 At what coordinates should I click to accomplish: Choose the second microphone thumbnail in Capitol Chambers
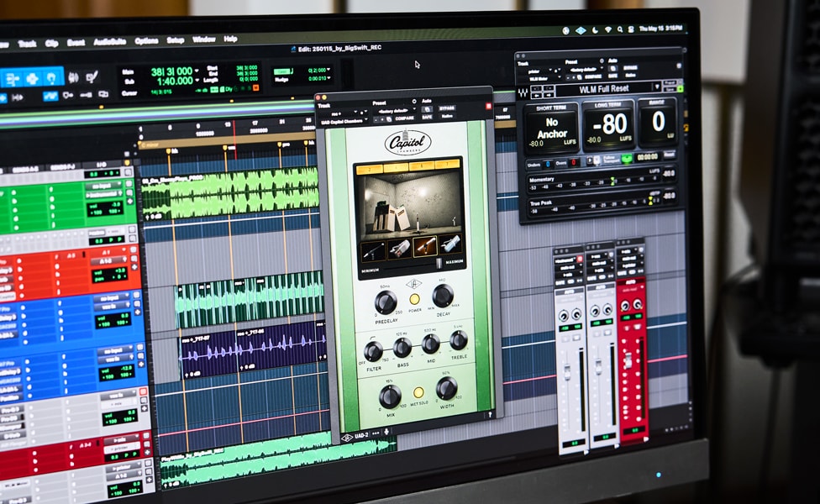(x=399, y=249)
